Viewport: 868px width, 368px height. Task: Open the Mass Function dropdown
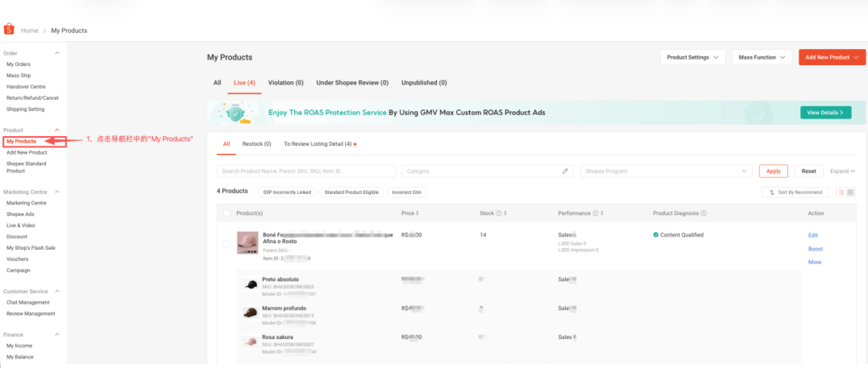click(x=762, y=57)
